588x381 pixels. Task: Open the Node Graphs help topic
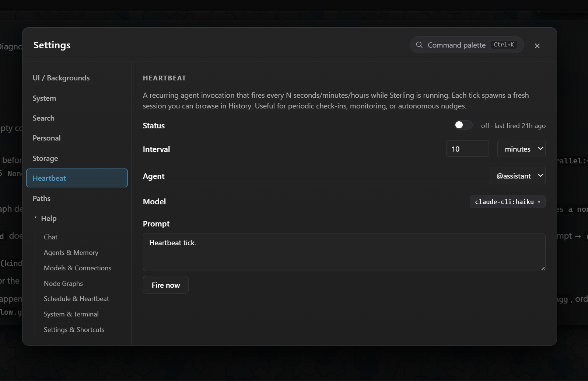(x=63, y=283)
